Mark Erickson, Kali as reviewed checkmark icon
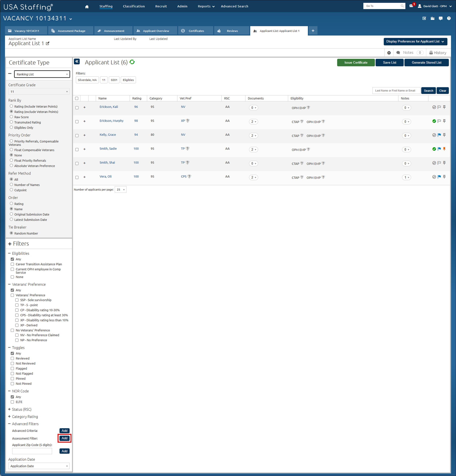Screen dimensions: 456x476 pyautogui.click(x=434, y=107)
